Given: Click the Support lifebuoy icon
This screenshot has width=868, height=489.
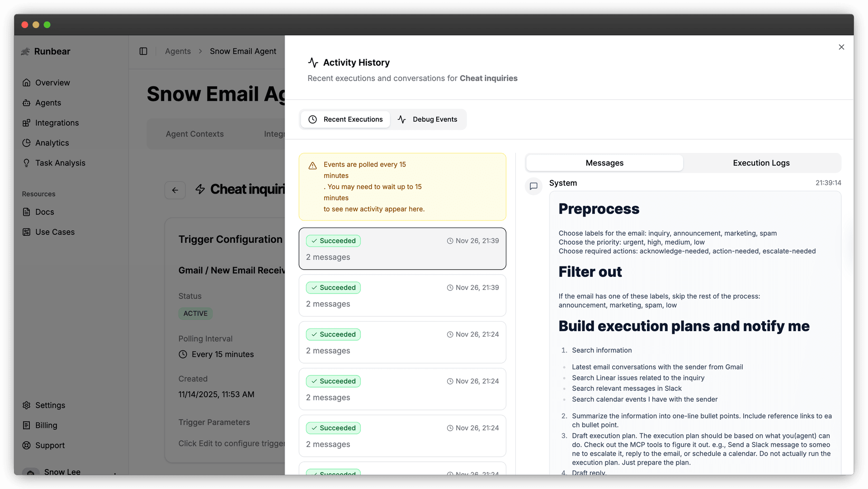Looking at the screenshot, I should [x=27, y=446].
